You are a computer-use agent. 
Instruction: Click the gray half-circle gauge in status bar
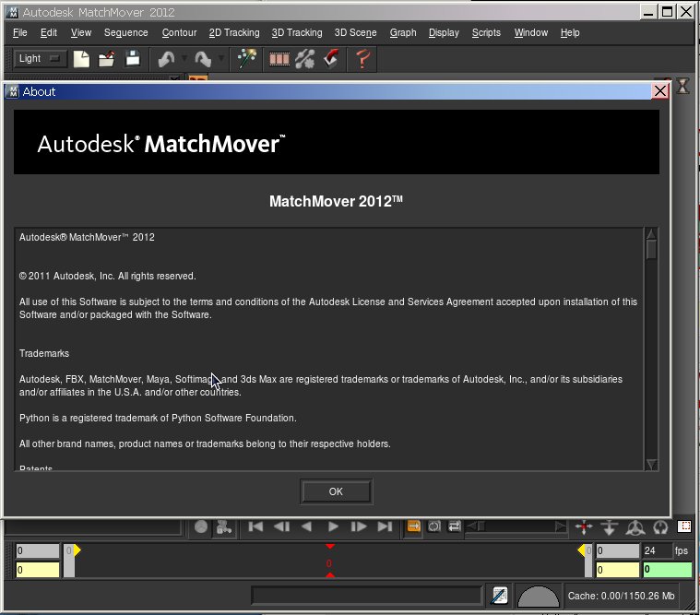538,597
